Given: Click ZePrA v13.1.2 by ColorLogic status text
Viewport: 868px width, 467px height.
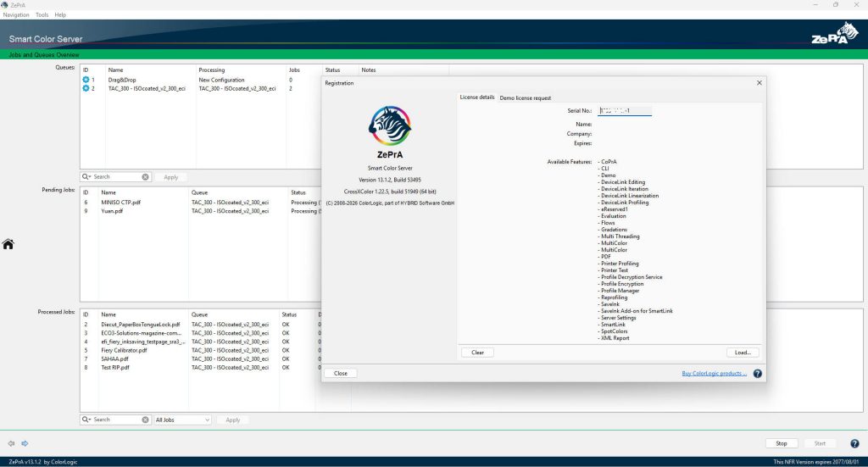Looking at the screenshot, I should click(42, 462).
